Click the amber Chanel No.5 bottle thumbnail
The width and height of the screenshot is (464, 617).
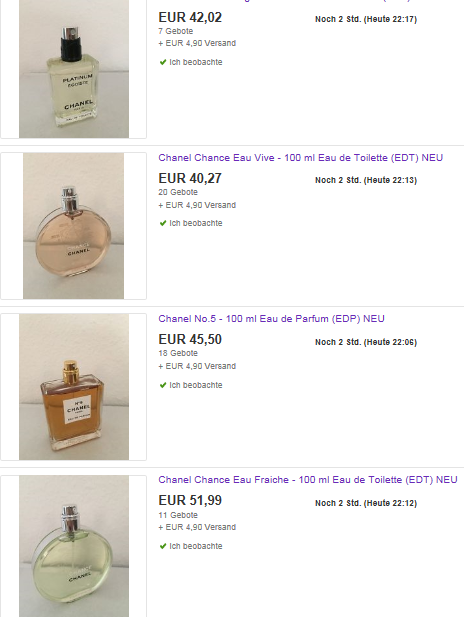(74, 387)
